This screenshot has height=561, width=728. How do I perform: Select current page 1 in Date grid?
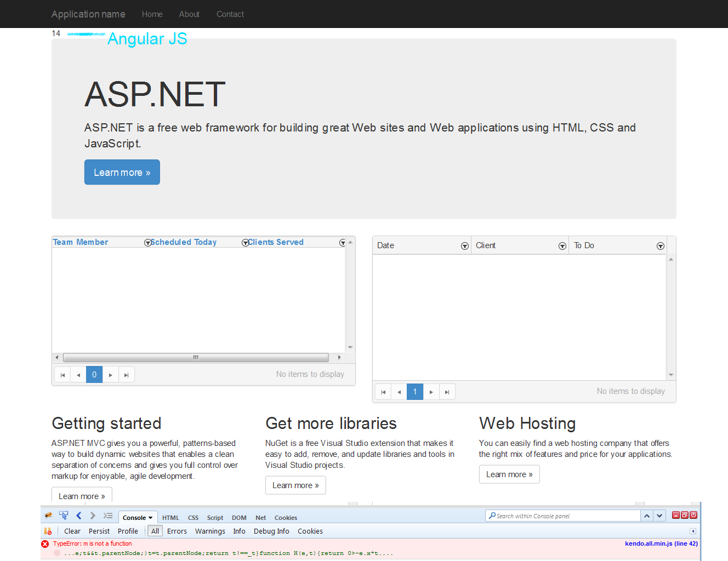(x=415, y=392)
